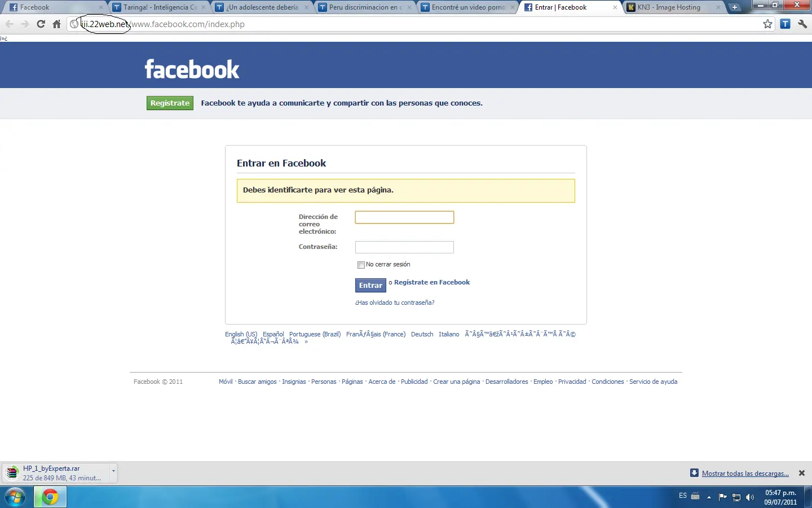Switch to the 'Encontré un video' tab

pyautogui.click(x=469, y=7)
